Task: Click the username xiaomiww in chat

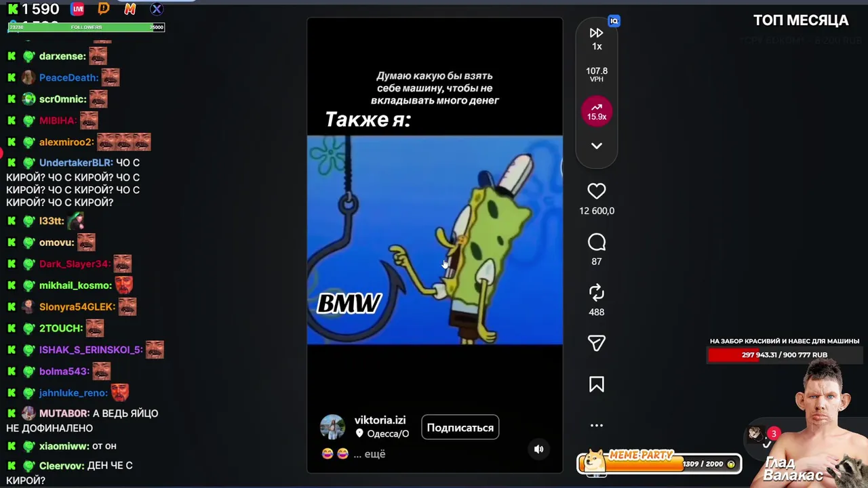Action: (x=64, y=447)
